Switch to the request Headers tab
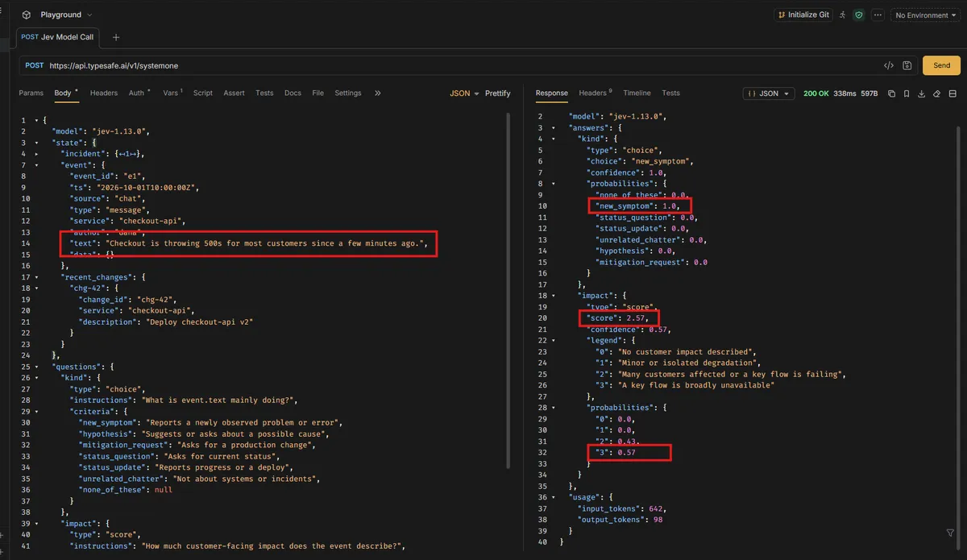This screenshot has width=967, height=560. [104, 93]
